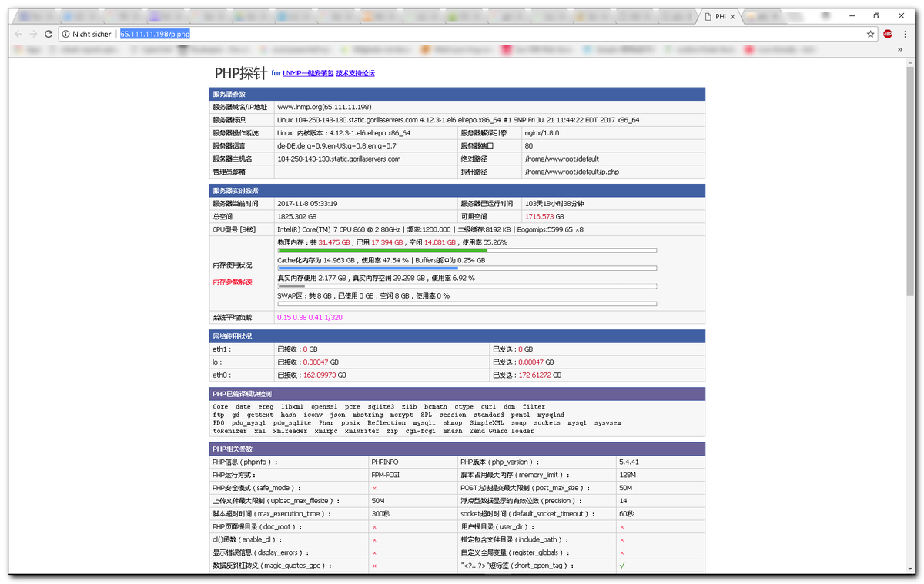Click the default_socket_timeout 60秒 value

pyautogui.click(x=626, y=513)
